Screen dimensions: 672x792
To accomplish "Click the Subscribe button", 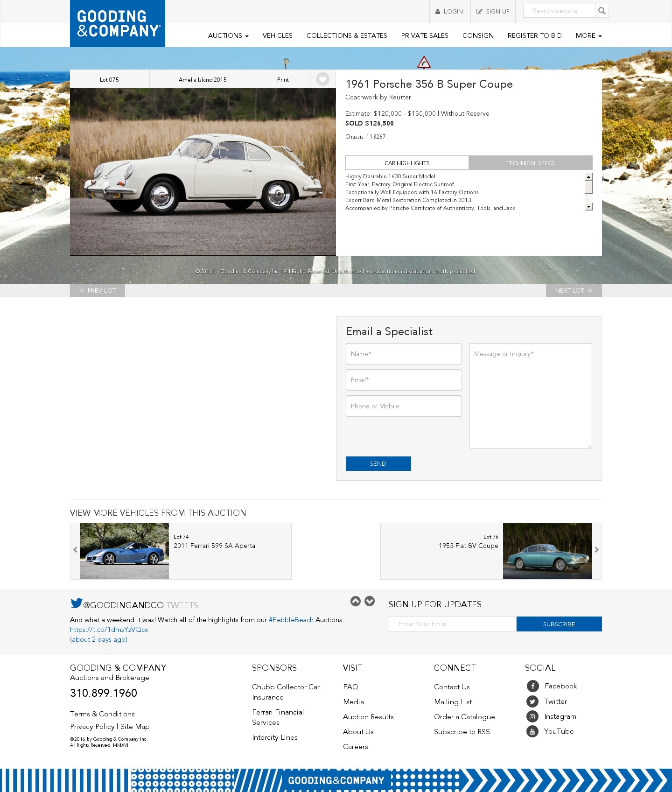I will coord(559,624).
